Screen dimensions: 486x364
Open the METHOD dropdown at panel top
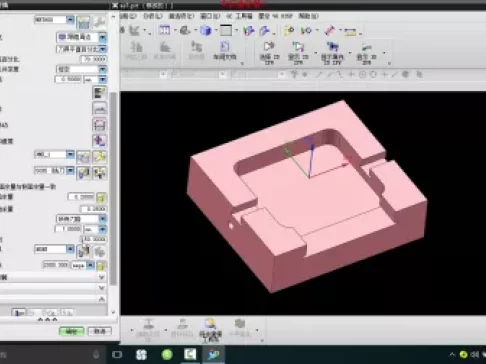[54, 20]
